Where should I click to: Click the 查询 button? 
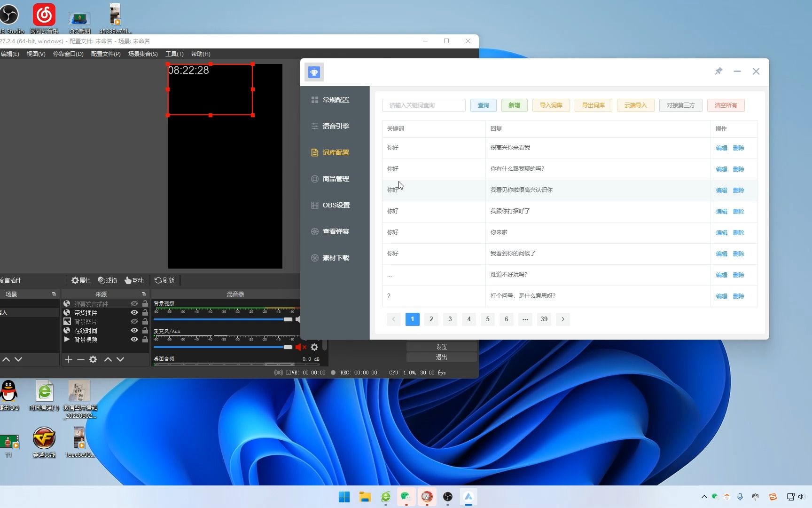point(483,105)
